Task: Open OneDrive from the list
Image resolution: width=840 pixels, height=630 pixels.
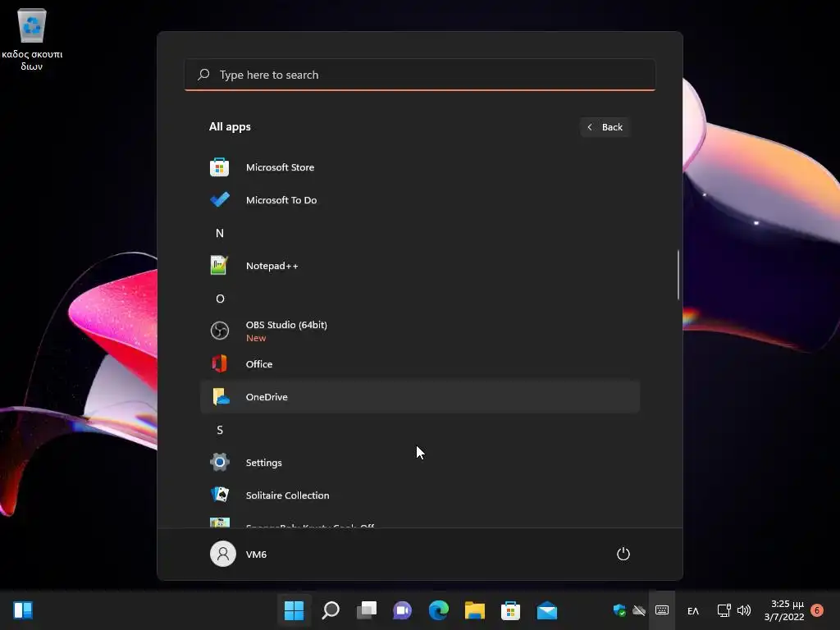Action: (420, 397)
